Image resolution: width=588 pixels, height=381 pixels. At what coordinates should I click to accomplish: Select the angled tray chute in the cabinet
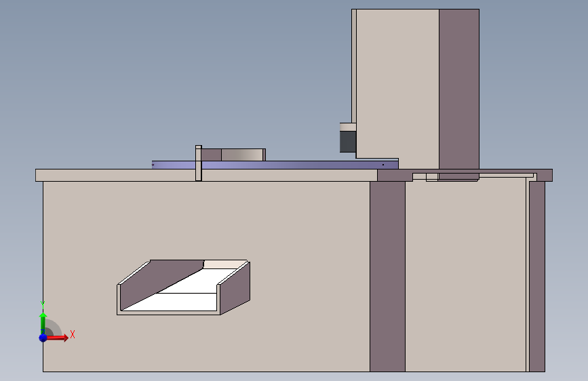tap(183, 287)
